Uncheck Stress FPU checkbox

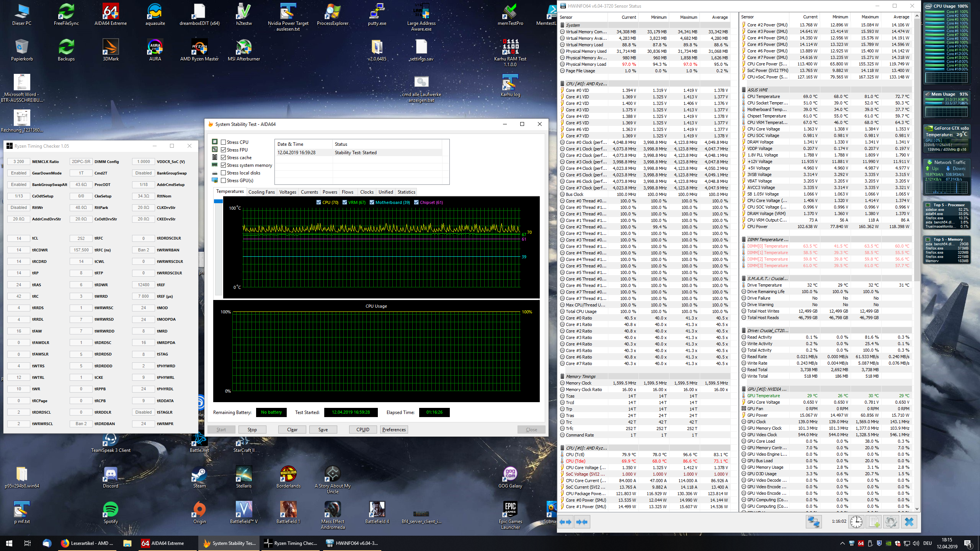(223, 150)
